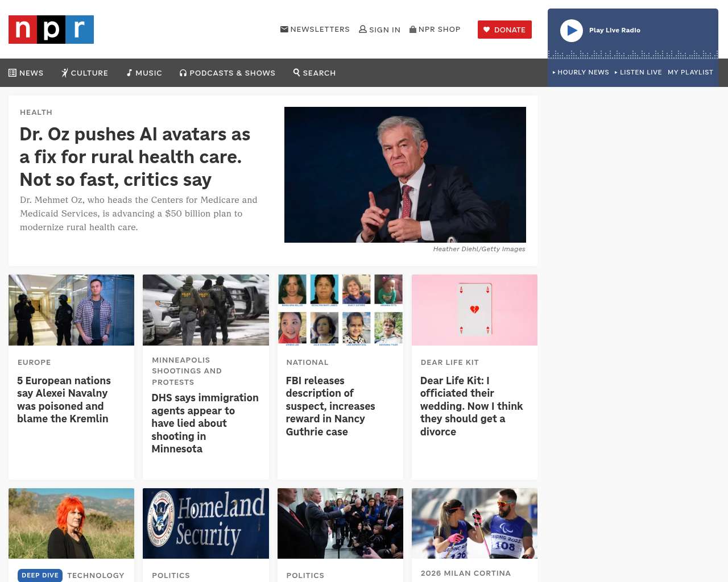Open the Alexei Navalny poisoning story

coord(64,400)
